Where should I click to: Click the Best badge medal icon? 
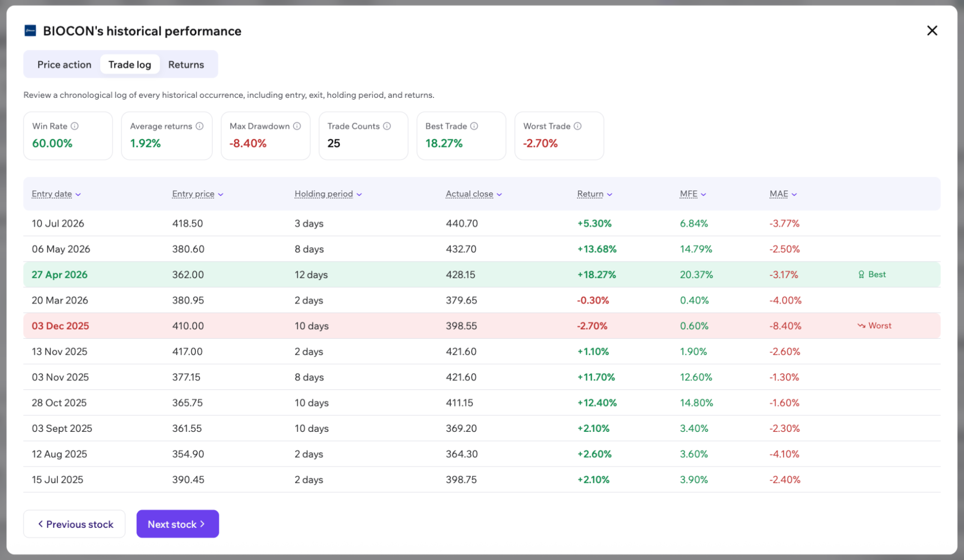861,275
